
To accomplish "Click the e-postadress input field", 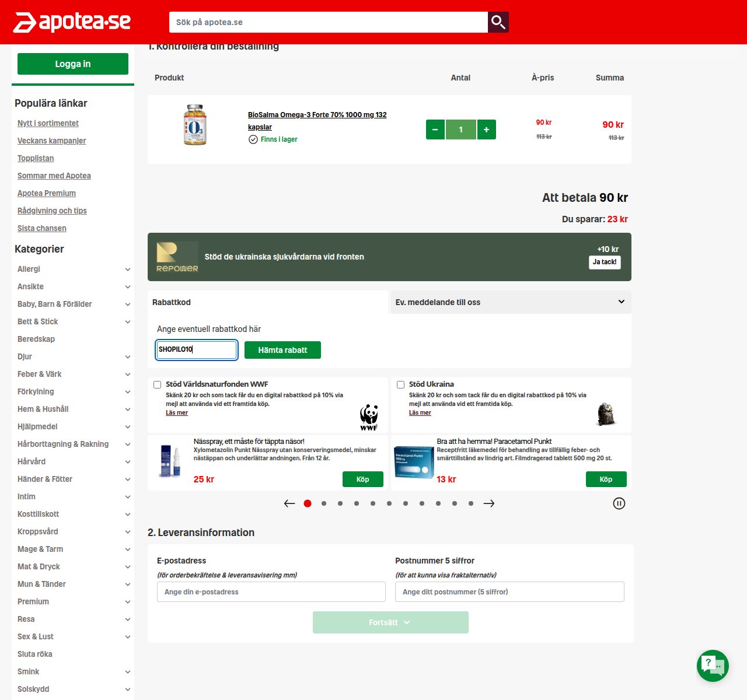I will tap(271, 591).
